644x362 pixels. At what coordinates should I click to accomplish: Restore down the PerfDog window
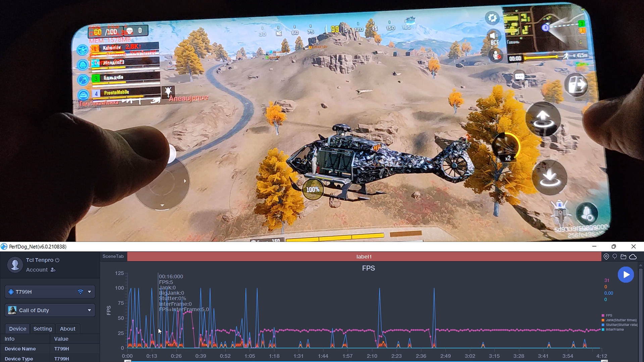coord(614,247)
